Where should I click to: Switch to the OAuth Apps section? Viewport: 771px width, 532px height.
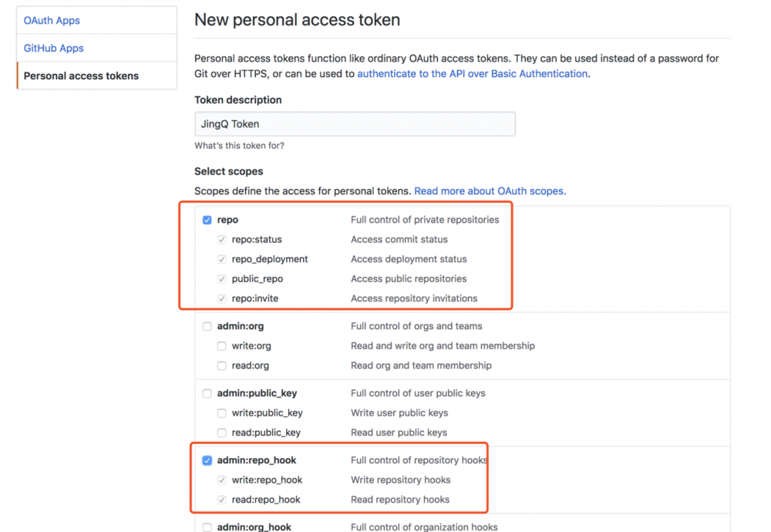tap(52, 20)
